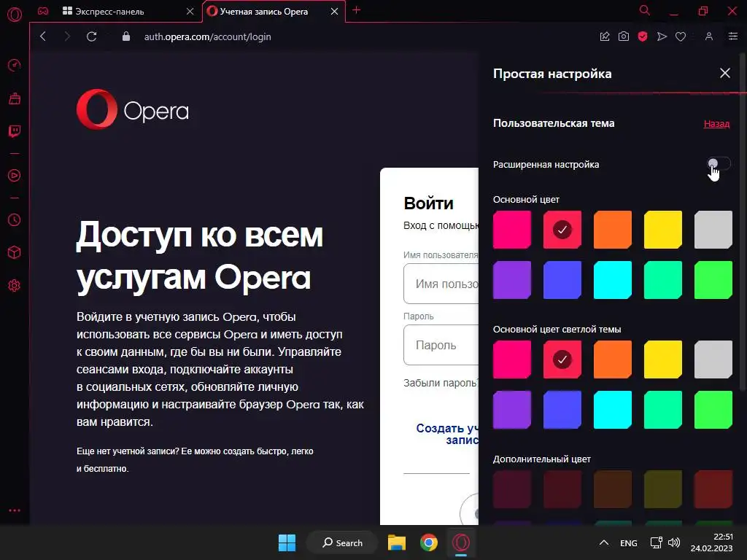
Task: Pick gray swatch under Основной цвет
Action: [713, 230]
